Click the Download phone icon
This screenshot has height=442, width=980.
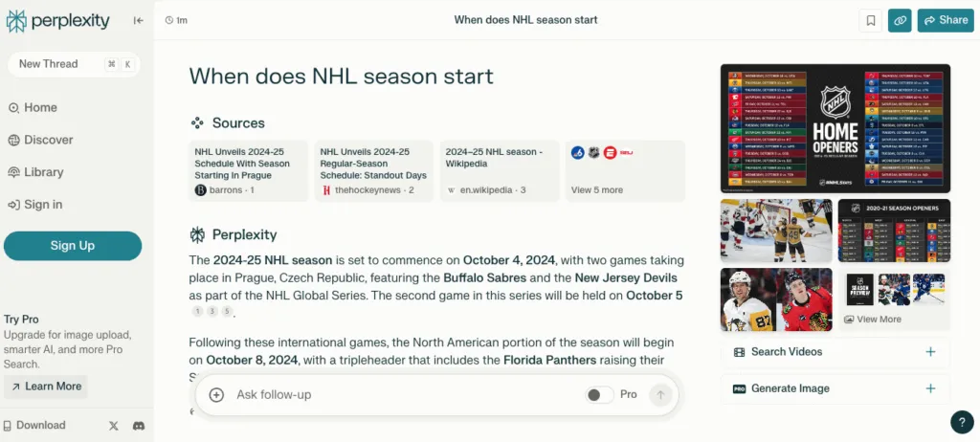[x=8, y=426]
